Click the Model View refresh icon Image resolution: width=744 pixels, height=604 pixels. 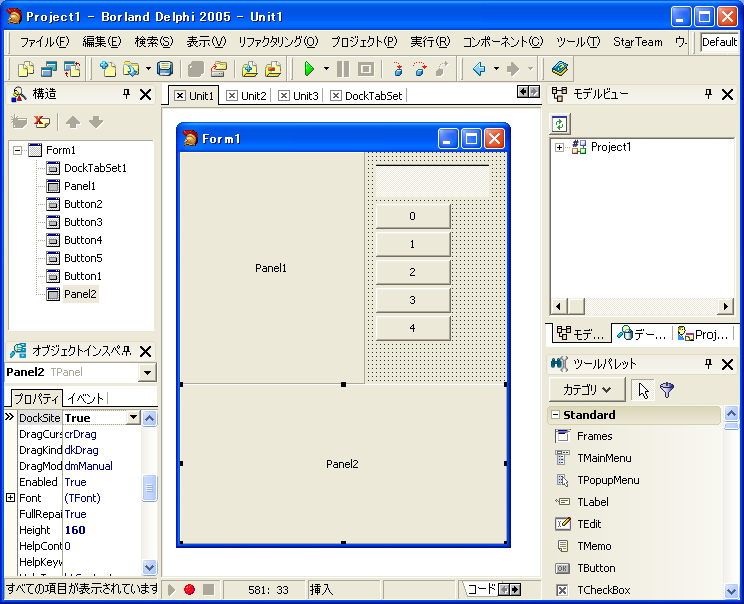(560, 124)
